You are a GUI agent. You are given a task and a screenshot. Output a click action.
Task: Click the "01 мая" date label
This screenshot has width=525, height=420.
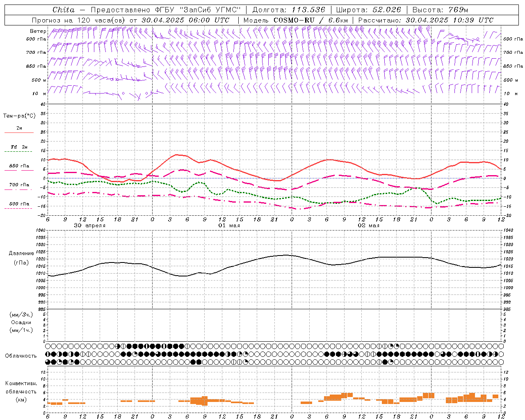pyautogui.click(x=229, y=226)
